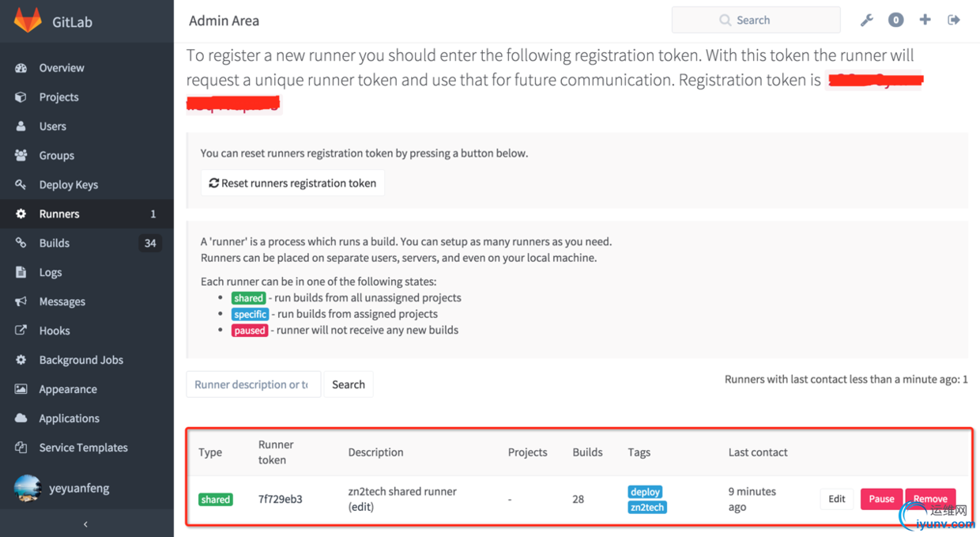Click the Overview dashboard icon
This screenshot has width=980, height=537.
[x=21, y=68]
